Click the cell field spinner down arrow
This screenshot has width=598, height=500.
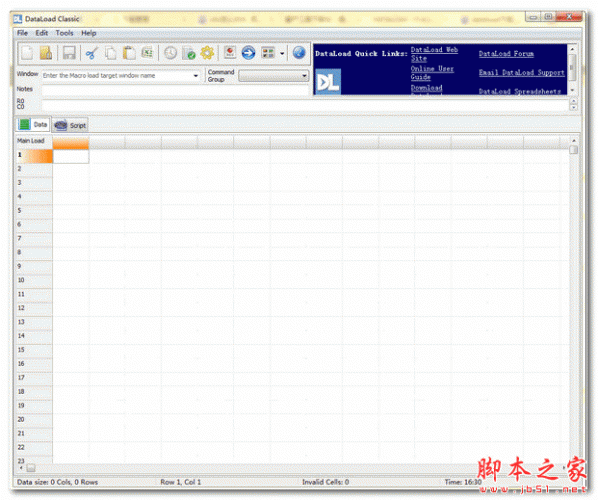pos(574,108)
